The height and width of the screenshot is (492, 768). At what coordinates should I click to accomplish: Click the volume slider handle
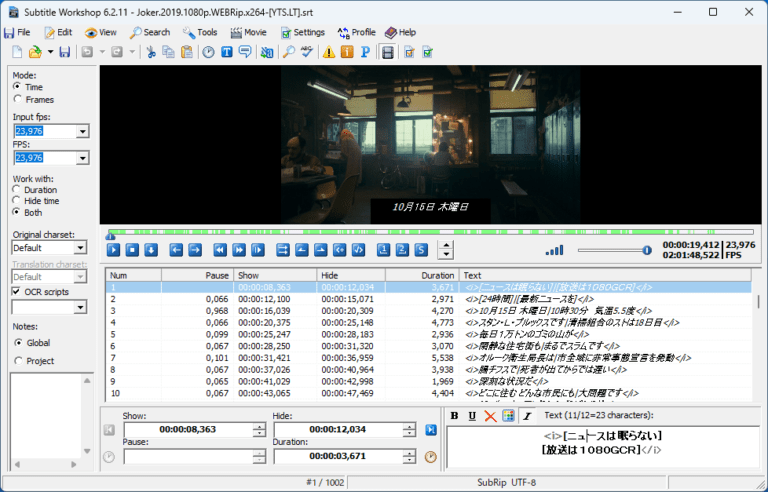click(647, 250)
